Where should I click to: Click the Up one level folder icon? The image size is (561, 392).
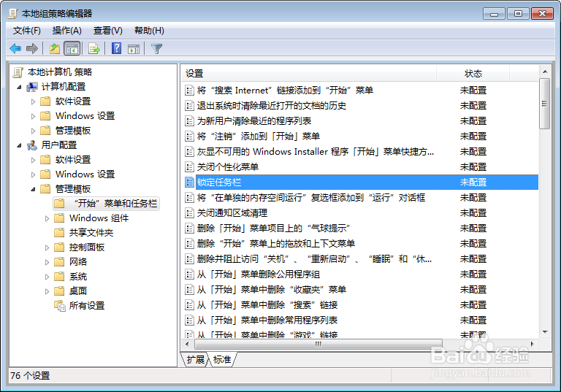click(54, 48)
